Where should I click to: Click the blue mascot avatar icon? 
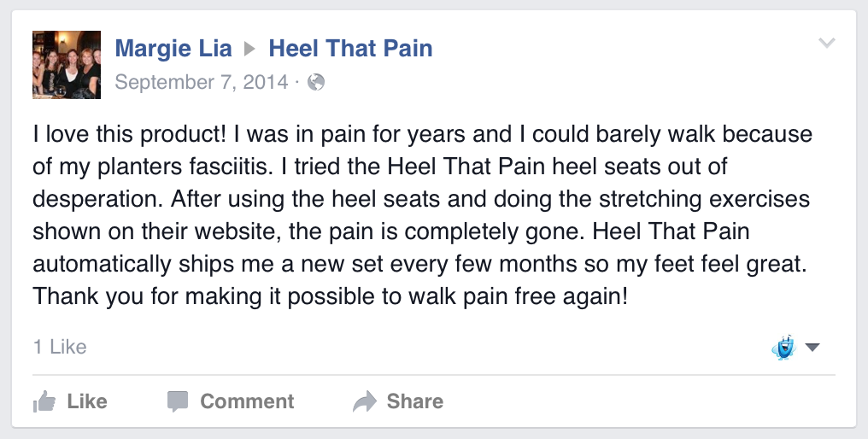(783, 347)
